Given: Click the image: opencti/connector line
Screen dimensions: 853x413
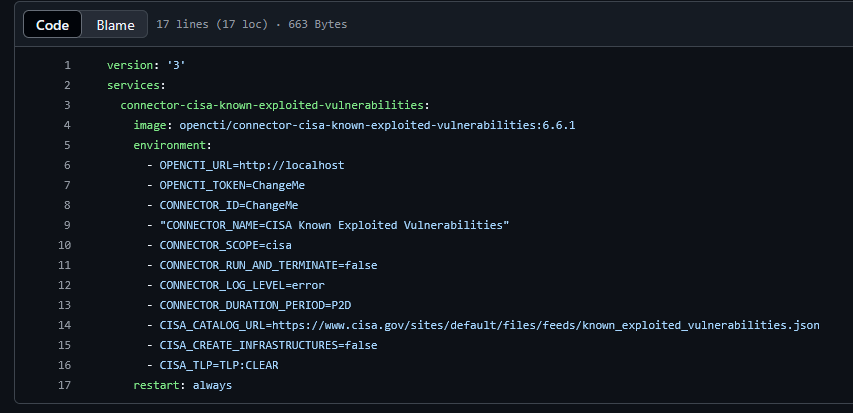Looking at the screenshot, I should (x=355, y=125).
